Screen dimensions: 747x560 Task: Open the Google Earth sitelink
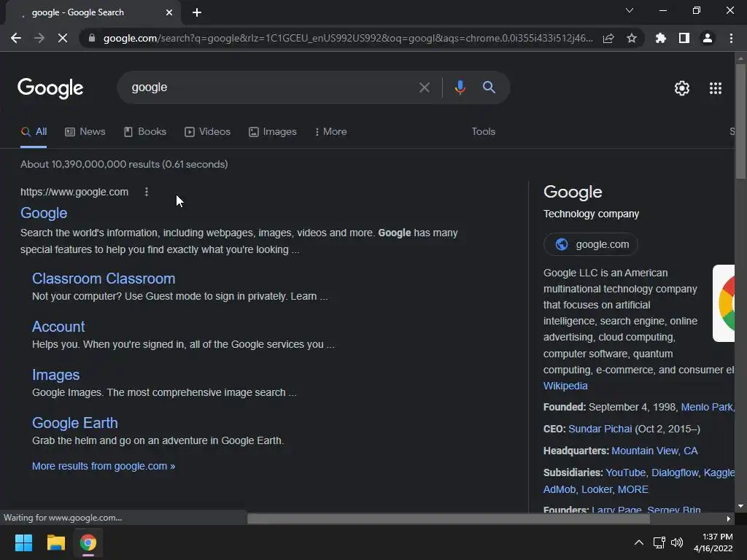75,423
